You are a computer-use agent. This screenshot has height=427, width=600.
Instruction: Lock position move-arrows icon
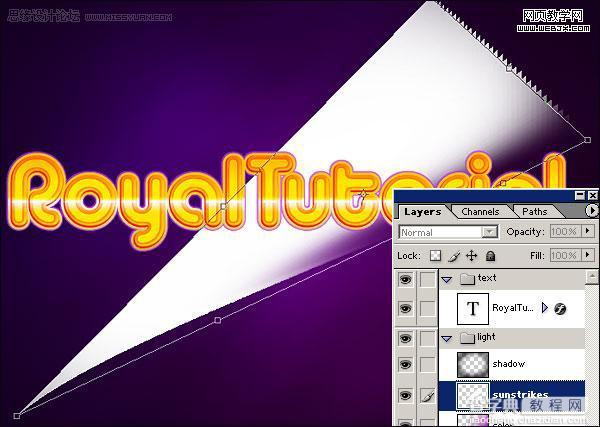(x=471, y=256)
